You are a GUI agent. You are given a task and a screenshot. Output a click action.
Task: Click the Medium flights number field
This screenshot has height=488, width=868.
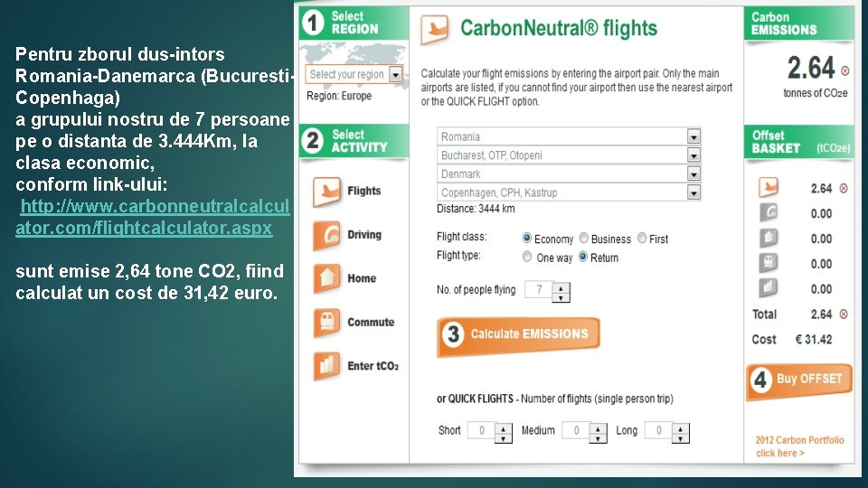coord(576,430)
